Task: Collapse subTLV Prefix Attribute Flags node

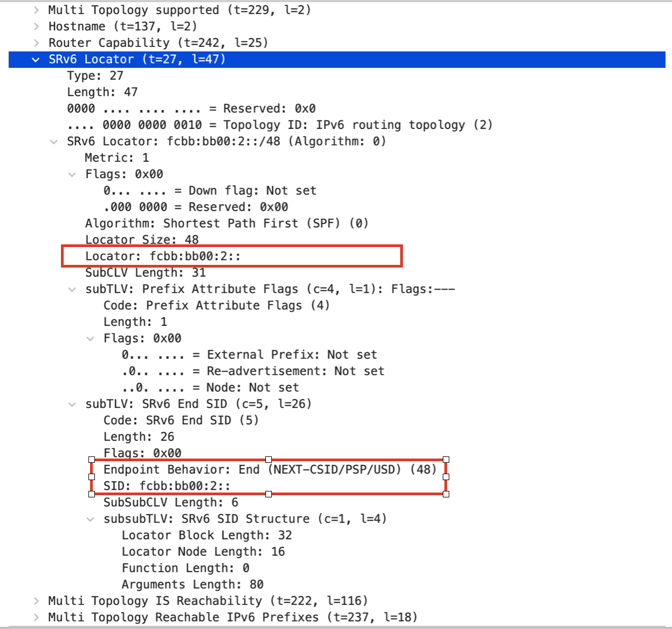Action: point(72,289)
